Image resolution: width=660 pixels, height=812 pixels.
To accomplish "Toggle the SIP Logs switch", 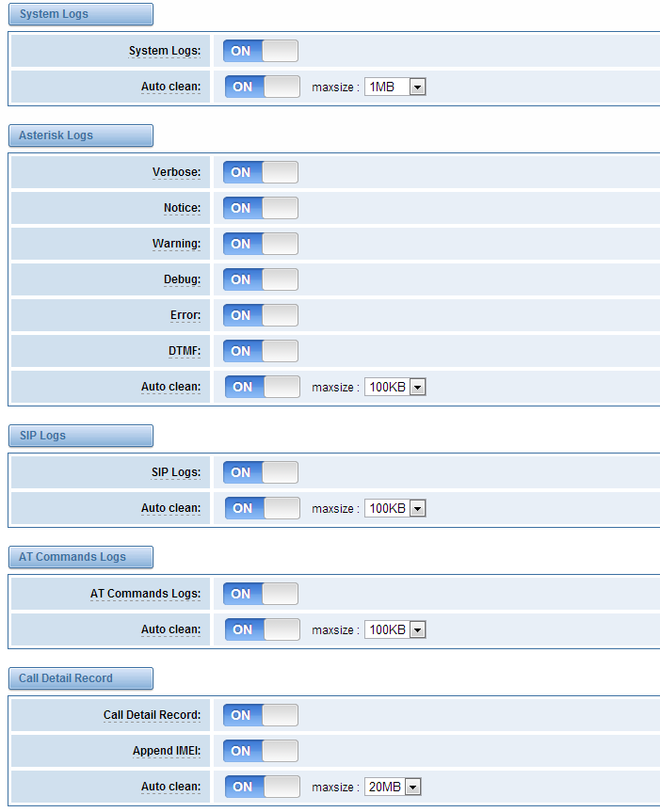I will (x=261, y=472).
